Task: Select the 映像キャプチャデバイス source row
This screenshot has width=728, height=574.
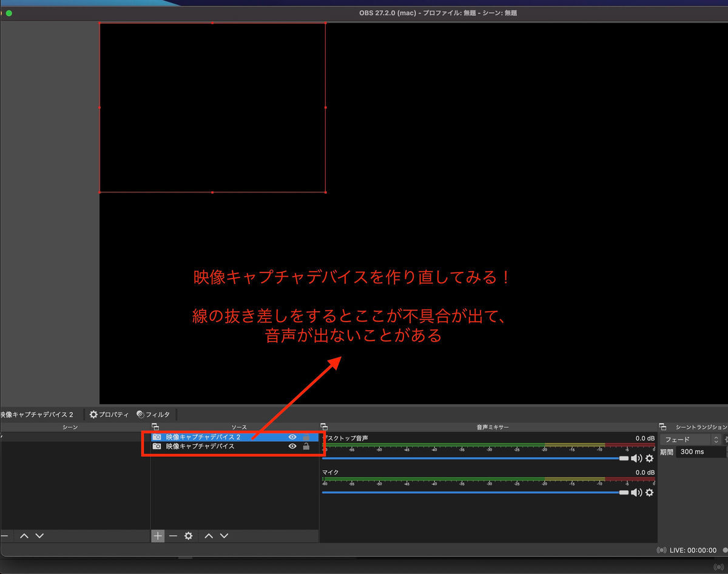Action: click(235, 446)
